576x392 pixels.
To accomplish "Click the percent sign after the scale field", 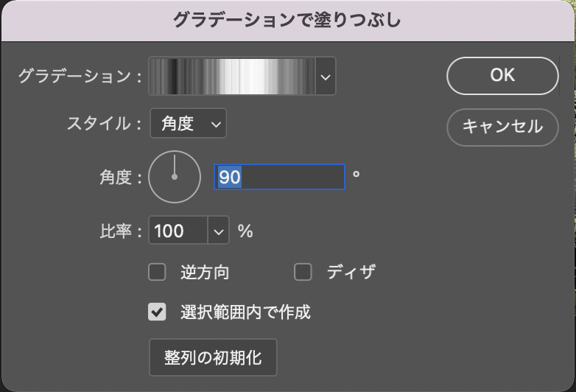I will tap(245, 231).
